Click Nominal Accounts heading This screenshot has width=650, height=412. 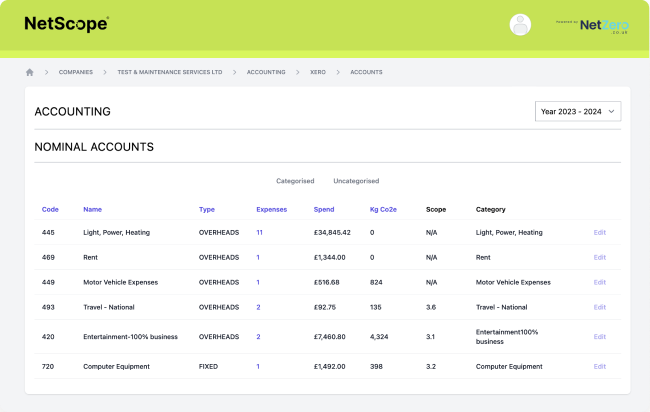[x=94, y=147]
